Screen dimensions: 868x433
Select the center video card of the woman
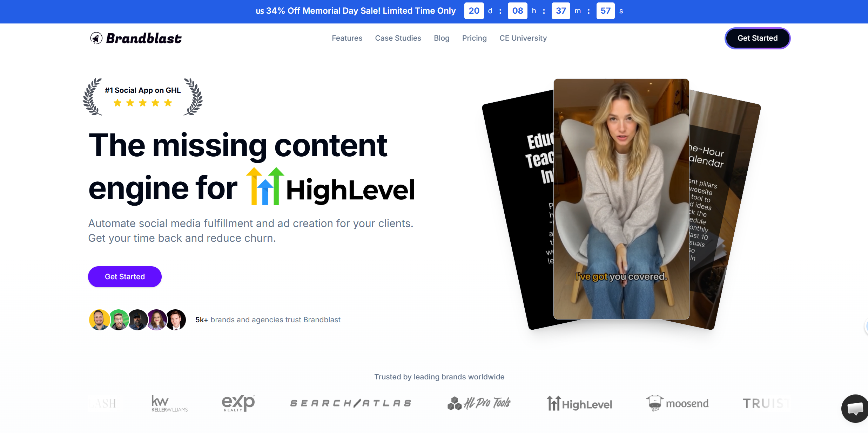(x=621, y=199)
